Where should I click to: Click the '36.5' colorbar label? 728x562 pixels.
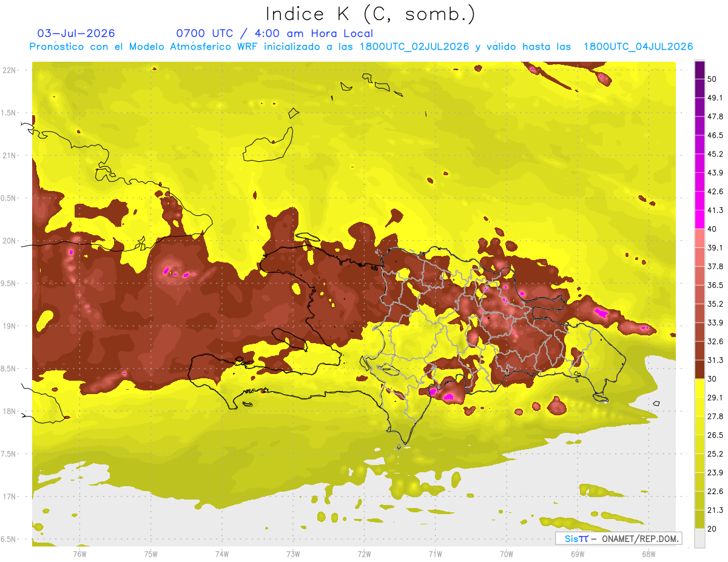click(x=715, y=285)
